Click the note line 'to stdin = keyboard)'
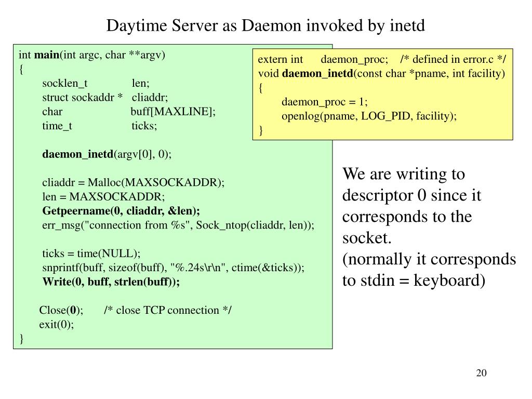The width and height of the screenshot is (532, 399). [x=414, y=281]
